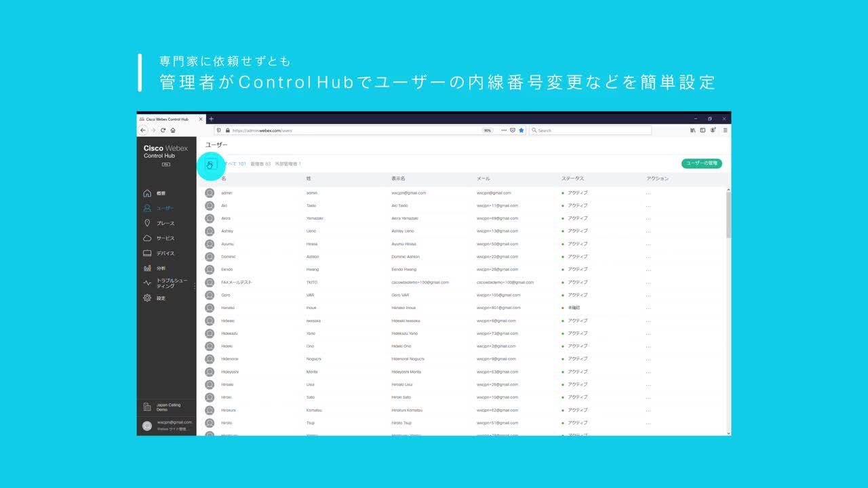This screenshot has height=488, width=868.
Task: Sort by the 姓 column header
Action: [309, 178]
